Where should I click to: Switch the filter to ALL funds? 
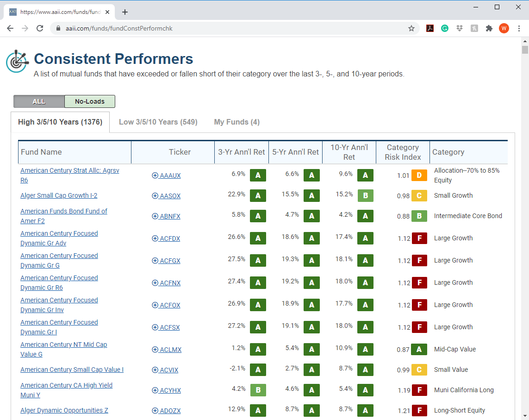pos(39,101)
